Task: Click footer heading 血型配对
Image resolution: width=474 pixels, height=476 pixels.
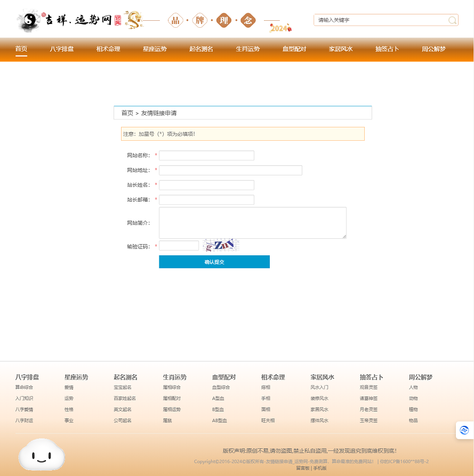Action: point(224,377)
